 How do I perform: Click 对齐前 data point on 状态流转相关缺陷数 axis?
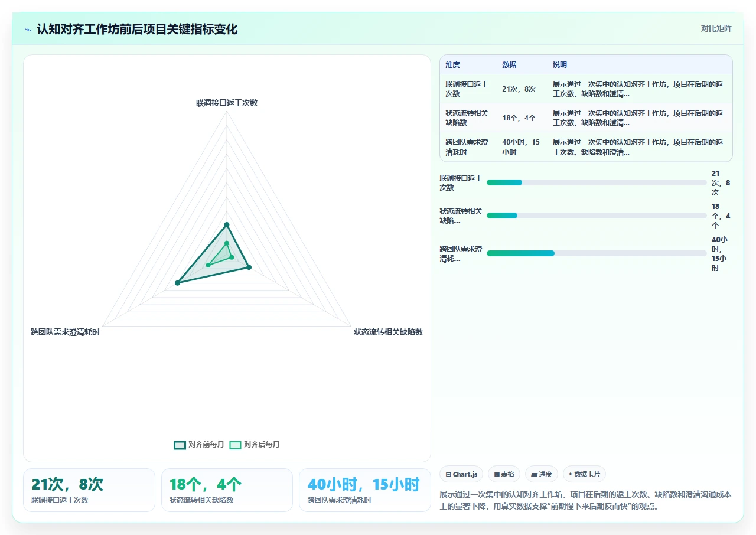(x=249, y=267)
